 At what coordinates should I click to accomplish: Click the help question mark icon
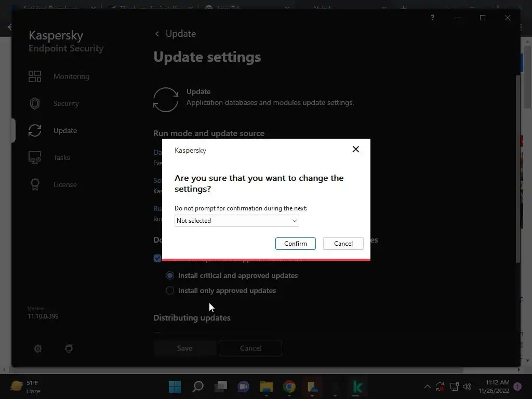point(432,18)
